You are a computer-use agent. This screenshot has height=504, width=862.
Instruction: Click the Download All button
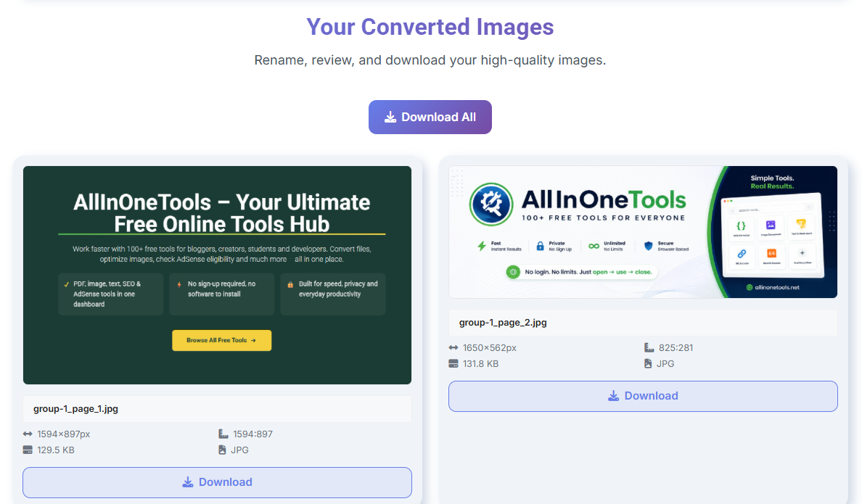coord(430,117)
